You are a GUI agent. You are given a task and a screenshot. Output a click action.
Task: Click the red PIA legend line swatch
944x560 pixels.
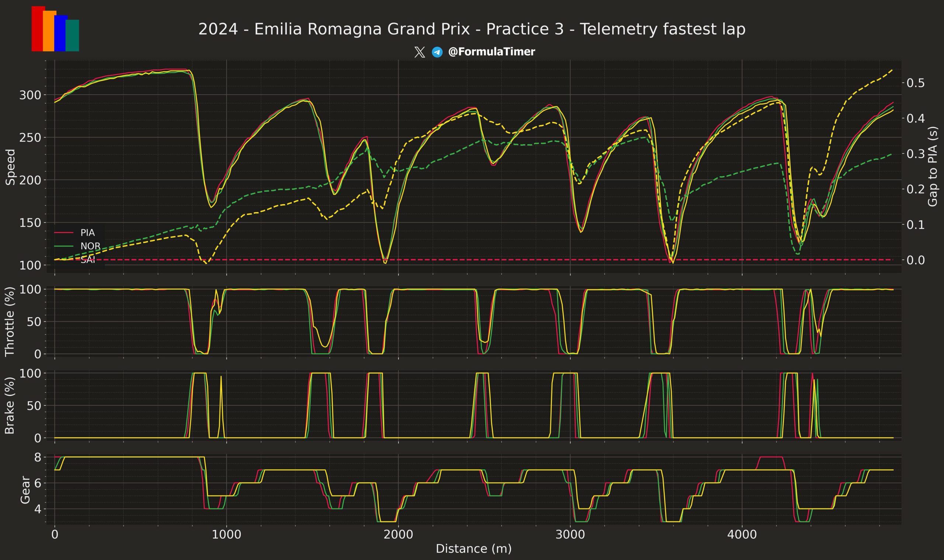click(63, 232)
